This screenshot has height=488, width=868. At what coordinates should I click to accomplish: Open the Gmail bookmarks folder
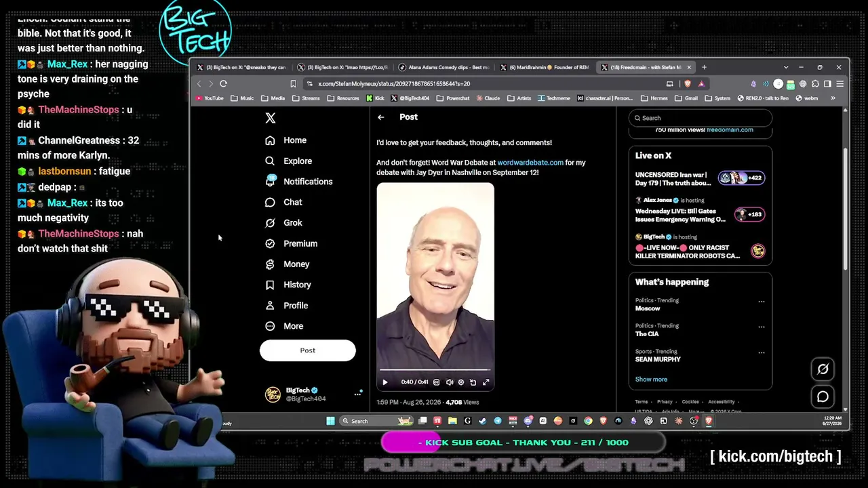click(686, 98)
